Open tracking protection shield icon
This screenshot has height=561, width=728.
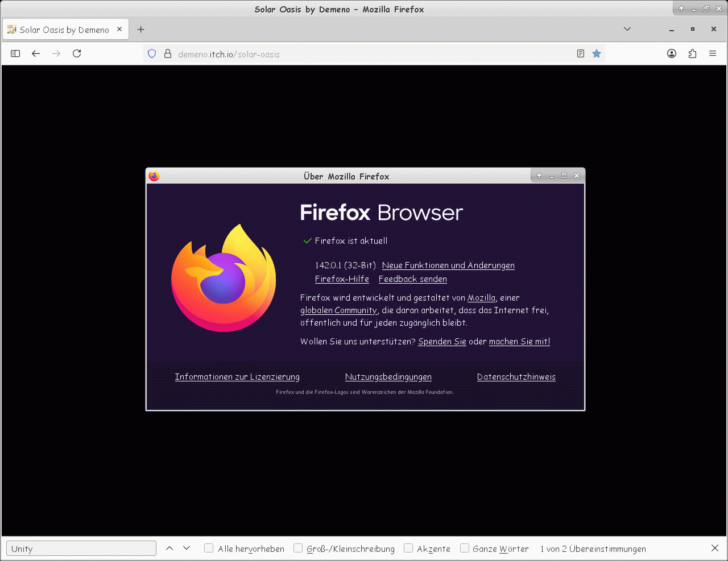tap(152, 53)
